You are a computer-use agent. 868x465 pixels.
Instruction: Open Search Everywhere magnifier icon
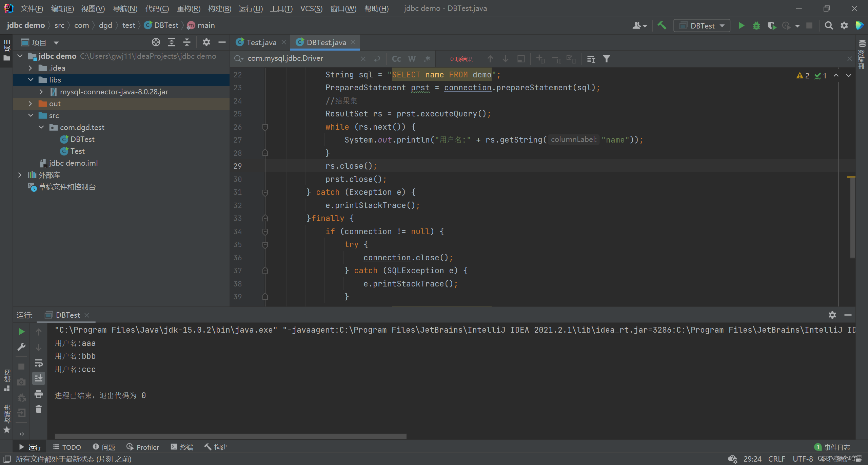(x=829, y=26)
